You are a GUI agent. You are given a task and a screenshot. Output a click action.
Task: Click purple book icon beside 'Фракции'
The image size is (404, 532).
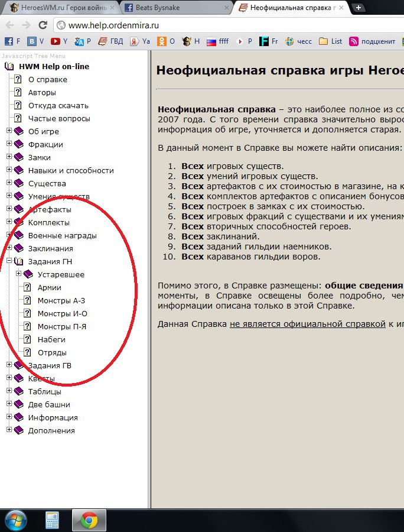(x=19, y=145)
